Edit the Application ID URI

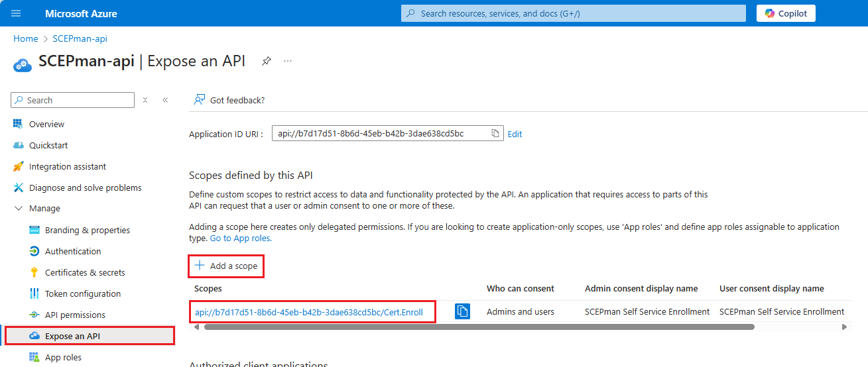click(x=515, y=134)
